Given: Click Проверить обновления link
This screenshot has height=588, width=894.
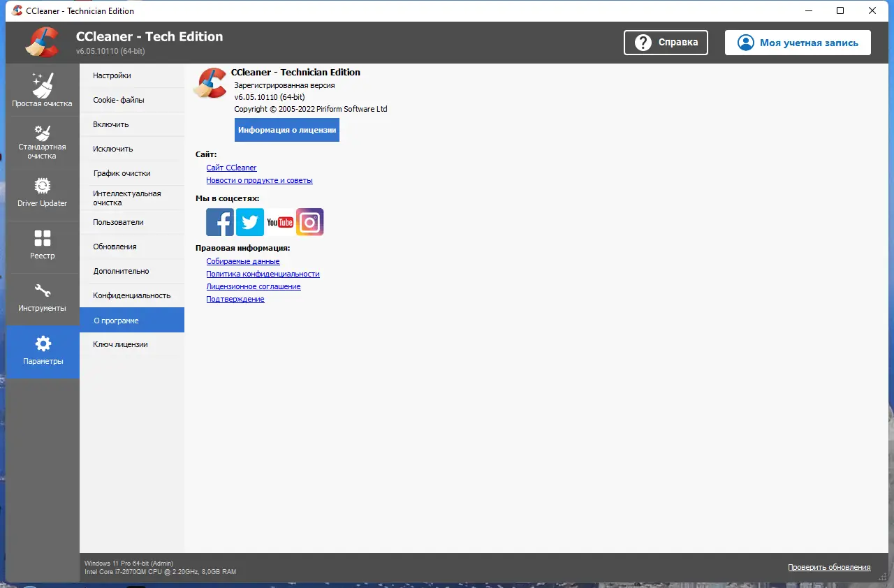Looking at the screenshot, I should pos(829,567).
